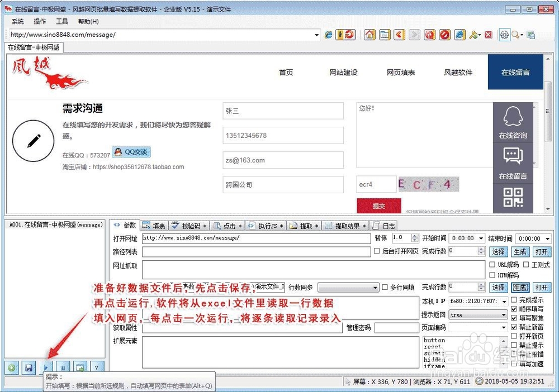Open 系统 menu

tap(17, 21)
